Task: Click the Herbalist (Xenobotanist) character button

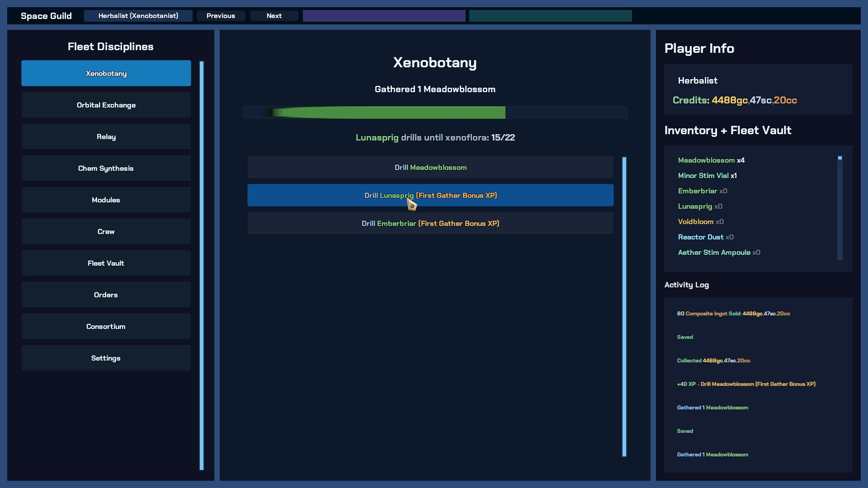Action: point(138,16)
